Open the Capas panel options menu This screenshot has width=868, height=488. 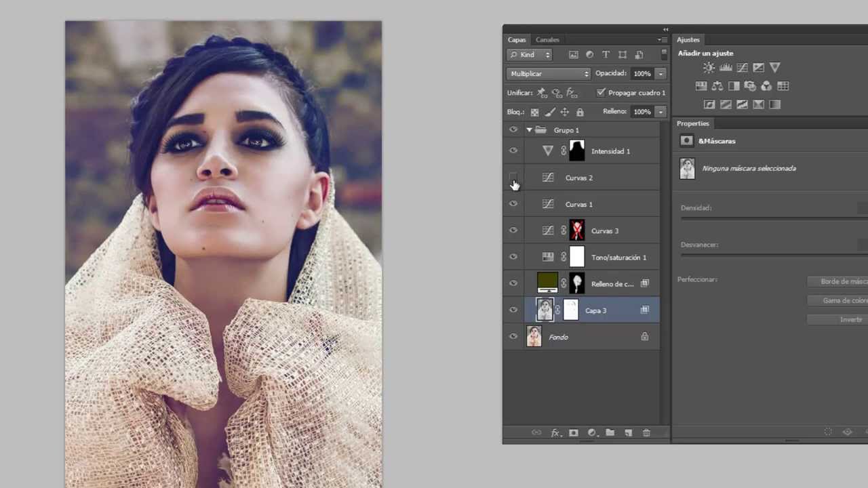[x=662, y=40]
